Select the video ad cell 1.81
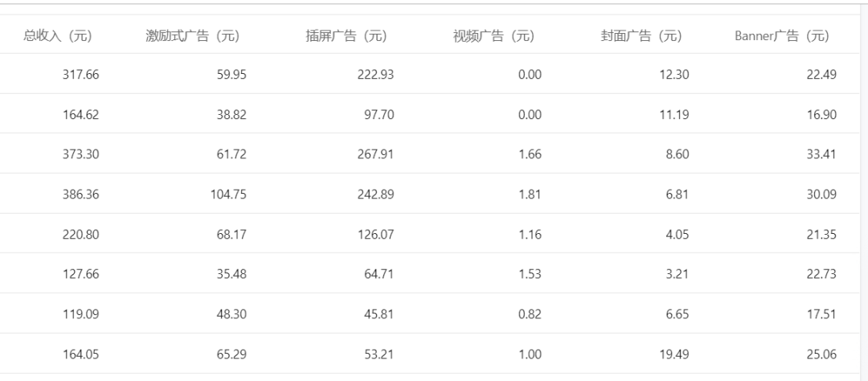This screenshot has width=868, height=381. tap(530, 195)
